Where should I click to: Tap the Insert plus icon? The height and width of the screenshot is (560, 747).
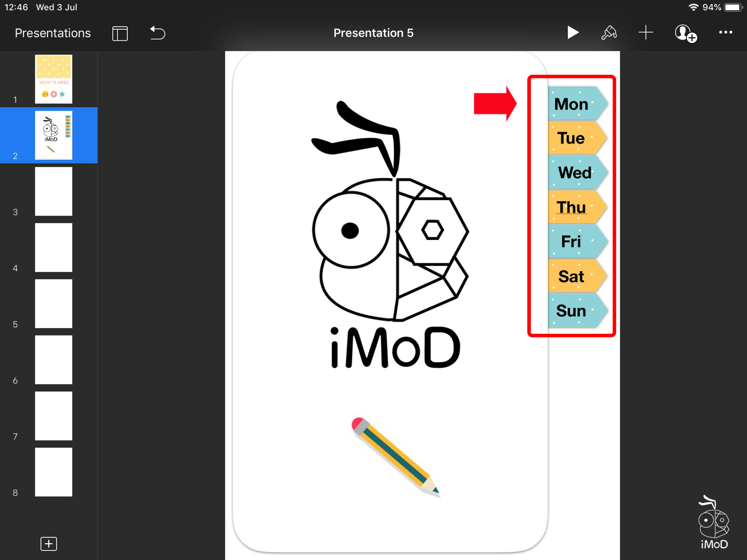pyautogui.click(x=645, y=33)
